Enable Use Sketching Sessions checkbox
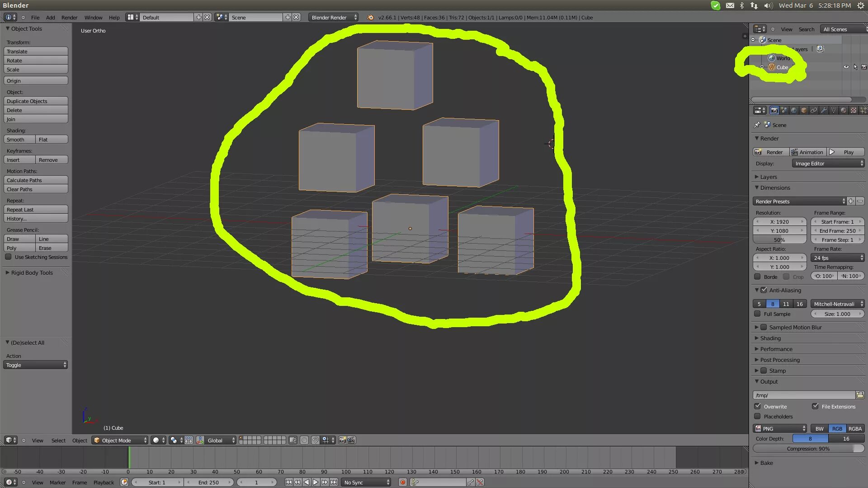Screen dimensions: 868x488 8,257
